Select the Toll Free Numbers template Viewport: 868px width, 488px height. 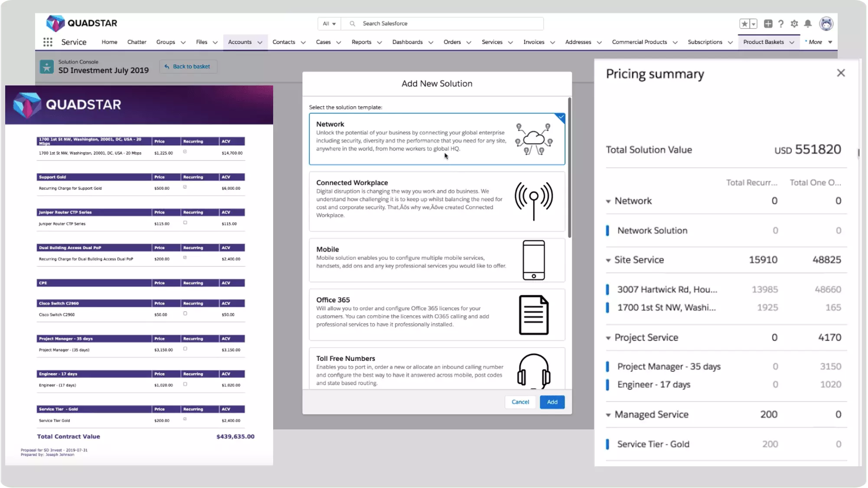[x=437, y=368]
